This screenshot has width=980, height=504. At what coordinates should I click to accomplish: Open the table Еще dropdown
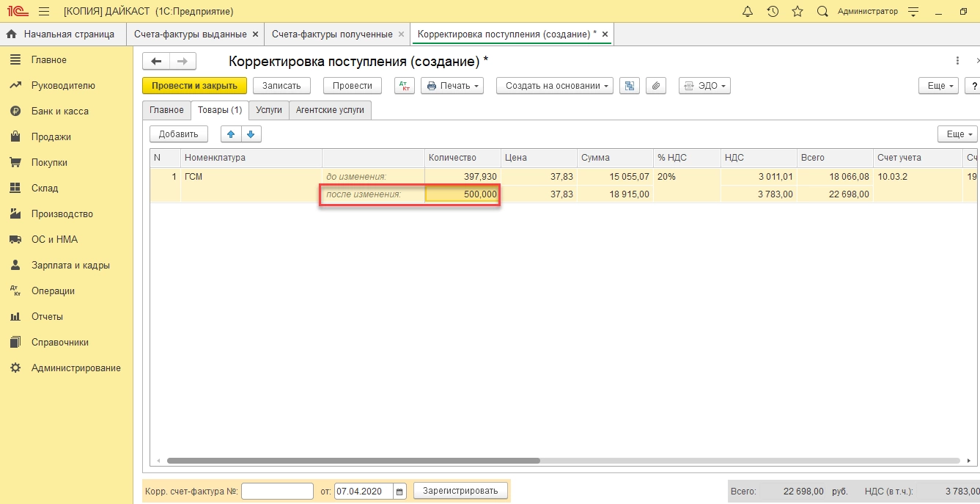(957, 134)
